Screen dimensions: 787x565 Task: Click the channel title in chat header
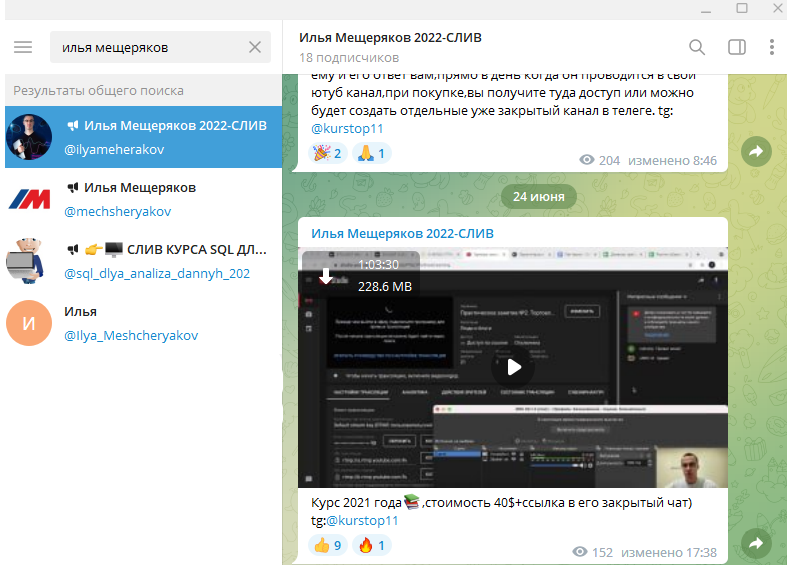(390, 38)
